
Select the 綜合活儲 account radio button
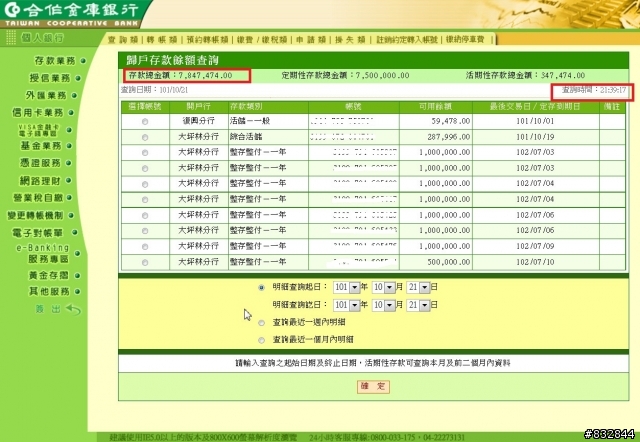pyautogui.click(x=145, y=138)
